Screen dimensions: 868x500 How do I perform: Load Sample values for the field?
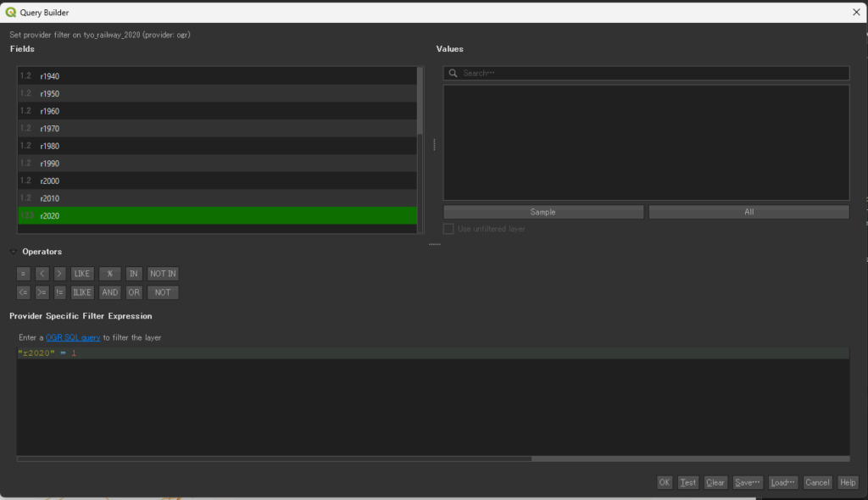(542, 212)
